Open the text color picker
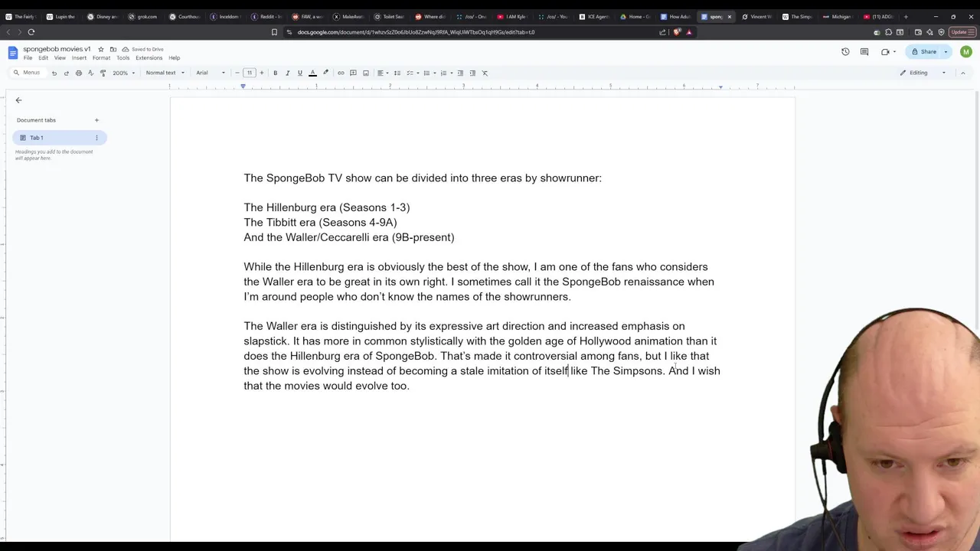980x551 pixels. click(312, 73)
